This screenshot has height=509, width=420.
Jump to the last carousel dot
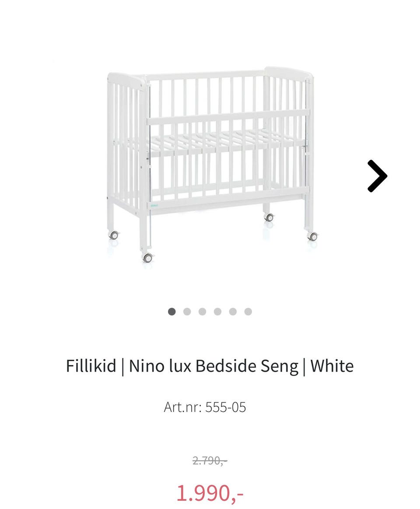click(248, 312)
